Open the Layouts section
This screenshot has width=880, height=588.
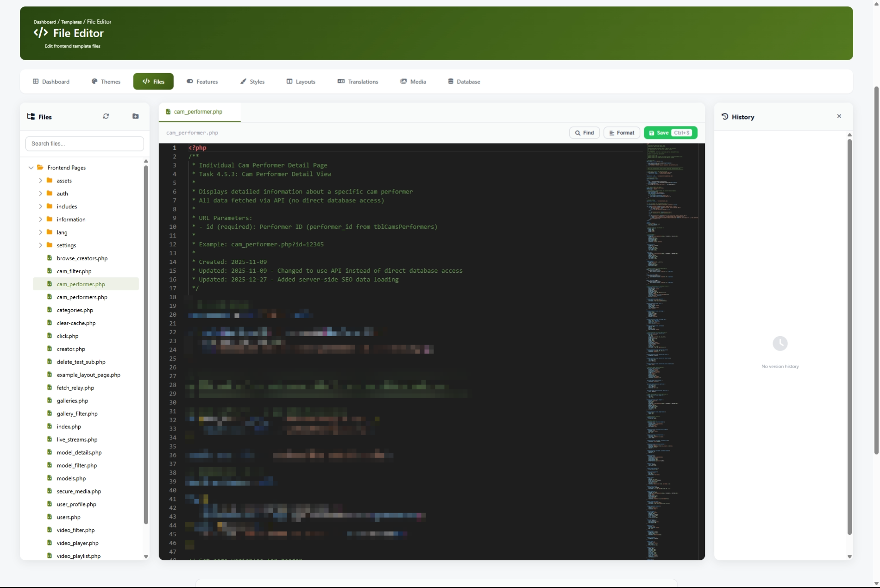click(x=300, y=81)
